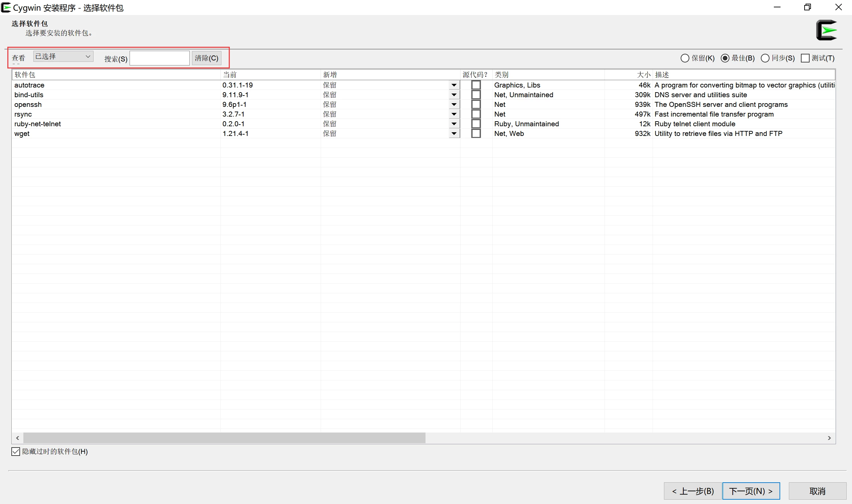Sort packages by the 大小 column header
This screenshot has height=504, width=852.
(x=644, y=74)
